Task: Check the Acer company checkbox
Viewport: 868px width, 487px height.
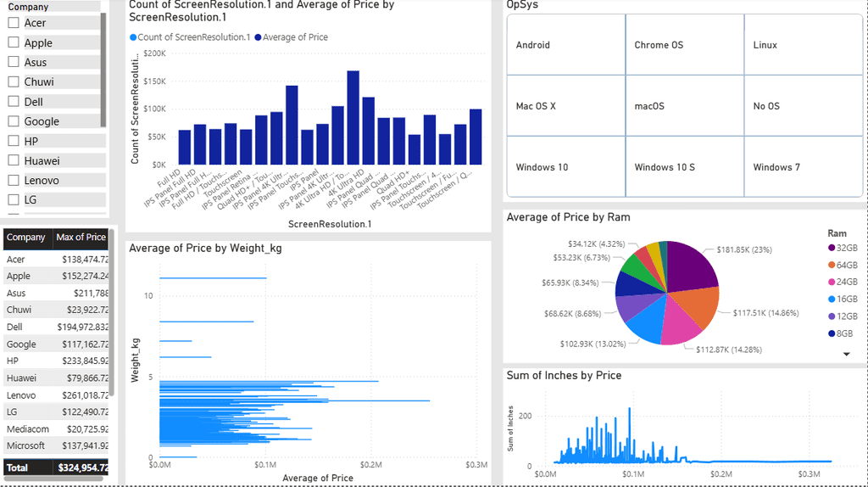Action: (x=14, y=23)
